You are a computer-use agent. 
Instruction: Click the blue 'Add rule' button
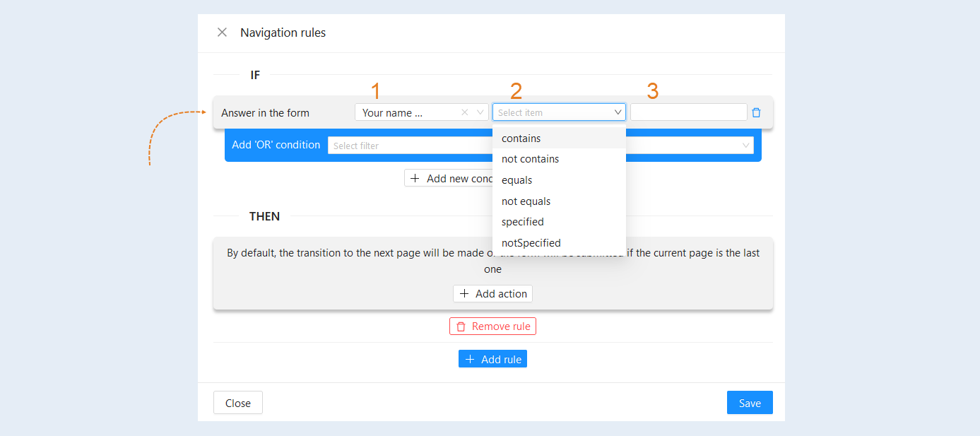click(x=492, y=359)
